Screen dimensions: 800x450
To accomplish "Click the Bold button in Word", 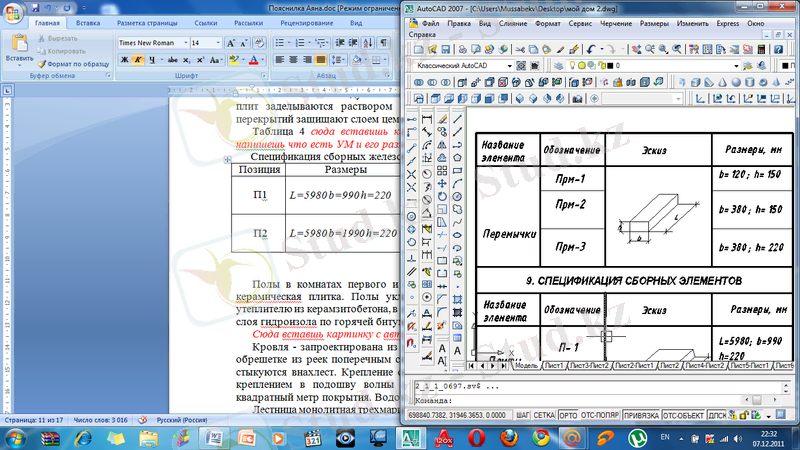I will pyautogui.click(x=125, y=61).
